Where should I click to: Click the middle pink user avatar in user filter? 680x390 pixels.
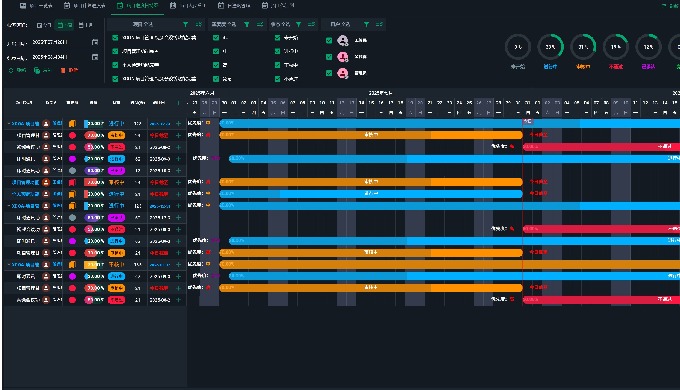coord(343,57)
